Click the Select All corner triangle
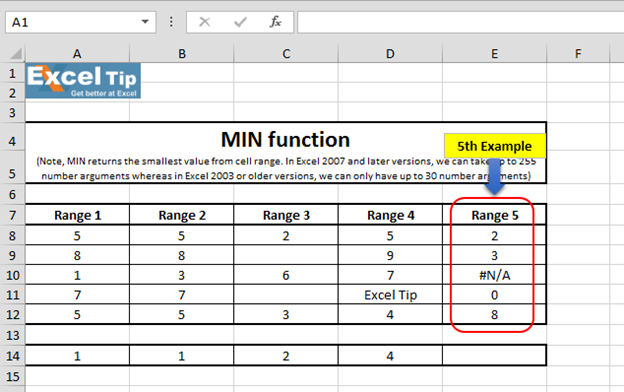Viewport: 624px width, 392px height. tap(16, 53)
